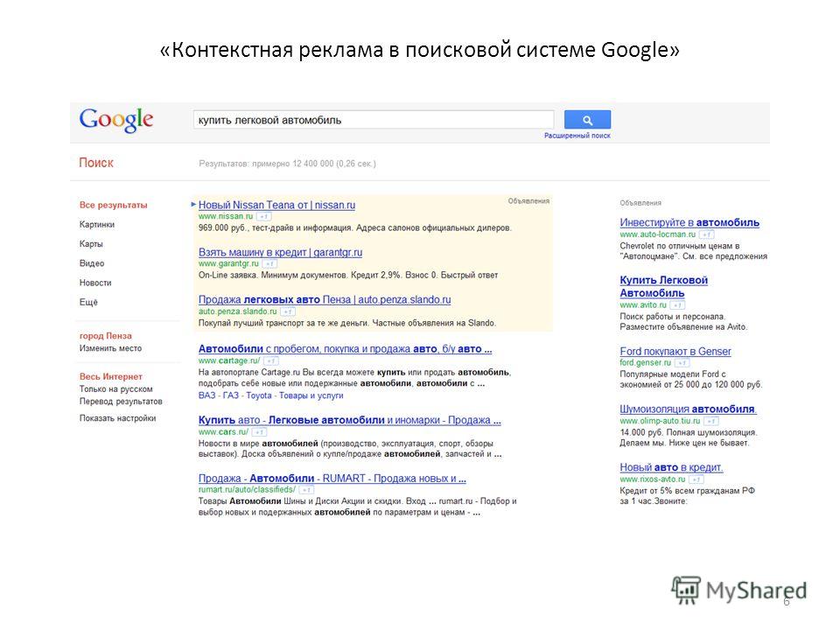Click the +1 button beside rumart.ru/auto/classifieds/
Screen dimensions: 840x630
point(306,490)
